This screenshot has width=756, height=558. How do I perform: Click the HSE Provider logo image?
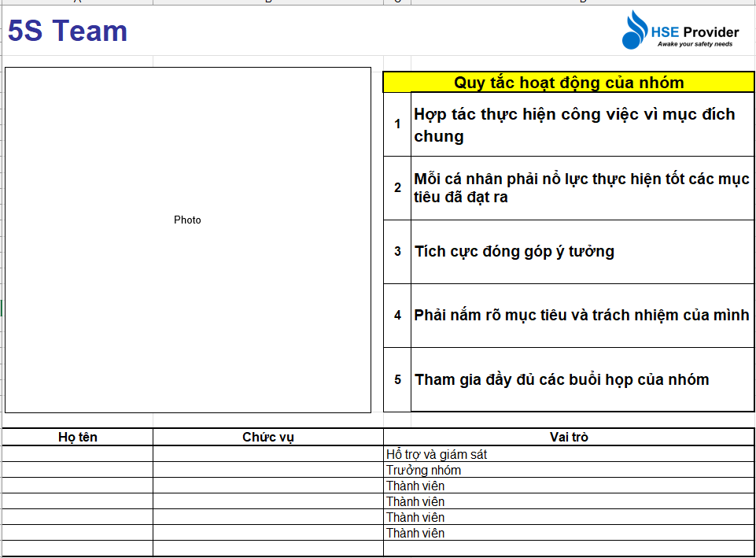tap(680, 30)
